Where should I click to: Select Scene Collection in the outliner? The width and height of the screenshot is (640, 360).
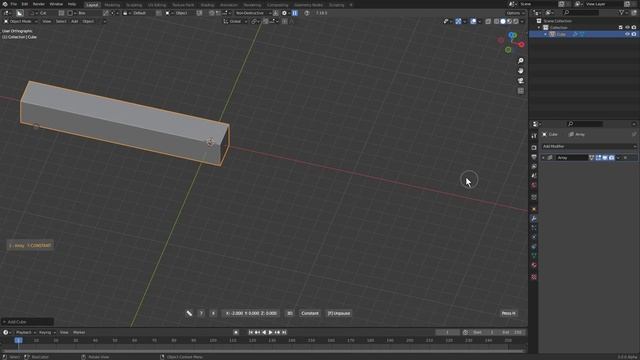(x=558, y=21)
